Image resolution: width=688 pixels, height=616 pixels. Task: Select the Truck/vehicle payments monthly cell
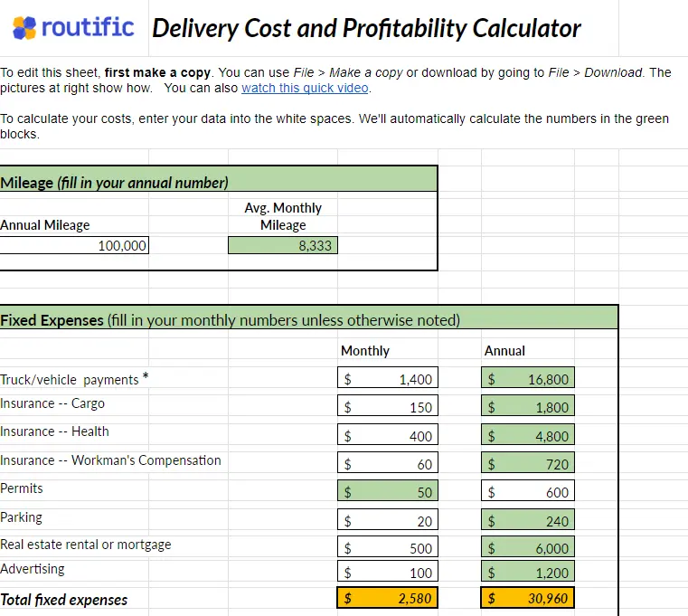click(387, 380)
